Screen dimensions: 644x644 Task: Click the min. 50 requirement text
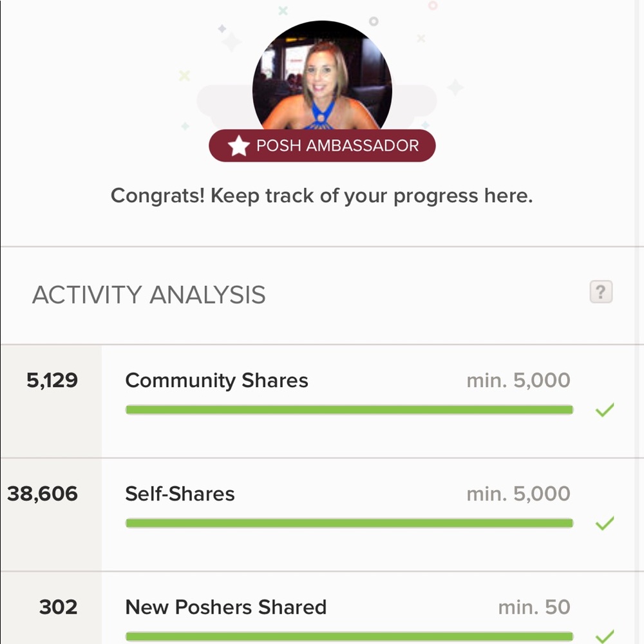pyautogui.click(x=534, y=607)
